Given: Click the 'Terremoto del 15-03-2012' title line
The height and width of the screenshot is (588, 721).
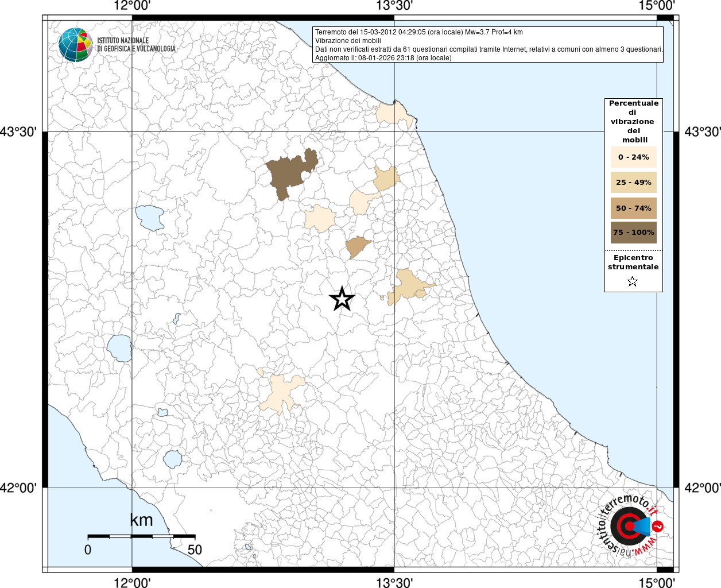Looking at the screenshot, I should (418, 32).
